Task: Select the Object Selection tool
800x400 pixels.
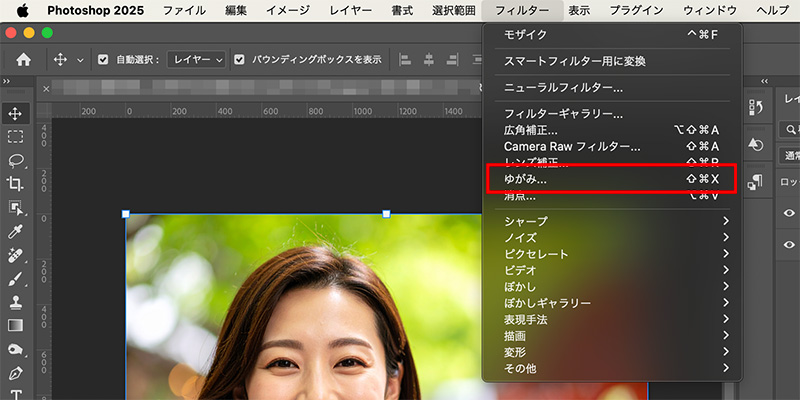Action: 15,208
